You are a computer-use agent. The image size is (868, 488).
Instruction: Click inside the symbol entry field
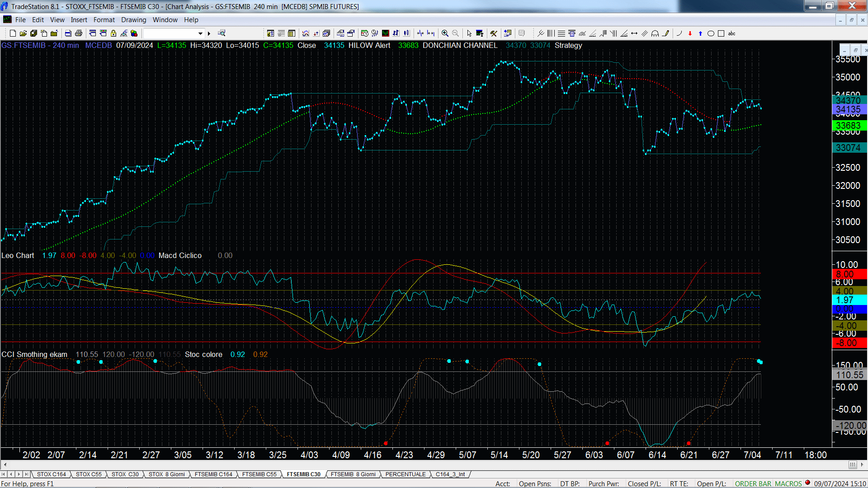(x=170, y=33)
